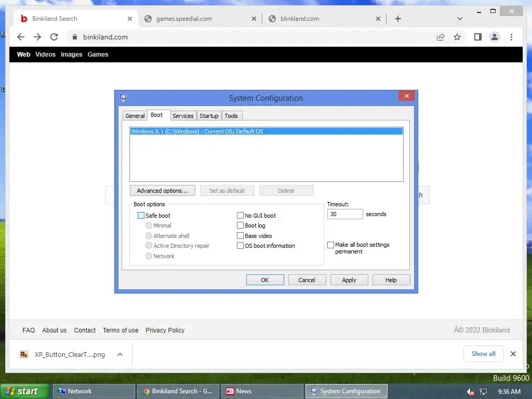Click the Delete boot entry button
Screen dimensions: 532x399
pyautogui.click(x=286, y=191)
